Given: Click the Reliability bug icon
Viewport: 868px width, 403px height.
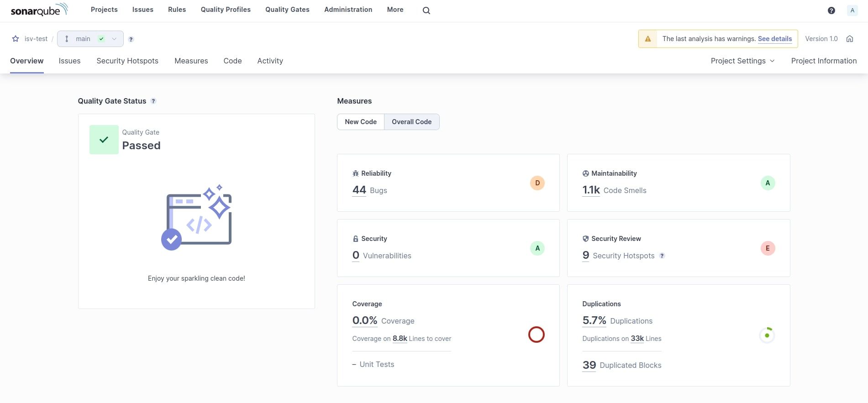Looking at the screenshot, I should click(356, 173).
